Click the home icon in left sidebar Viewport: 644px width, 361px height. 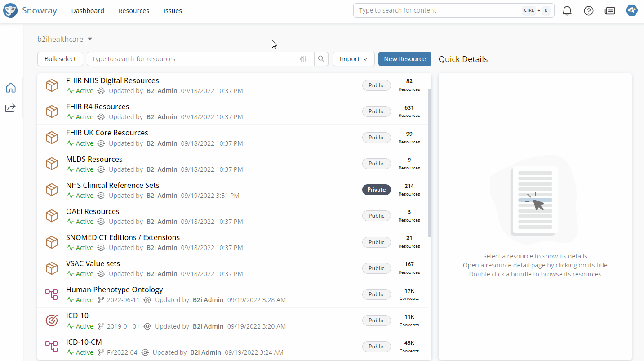pyautogui.click(x=11, y=88)
